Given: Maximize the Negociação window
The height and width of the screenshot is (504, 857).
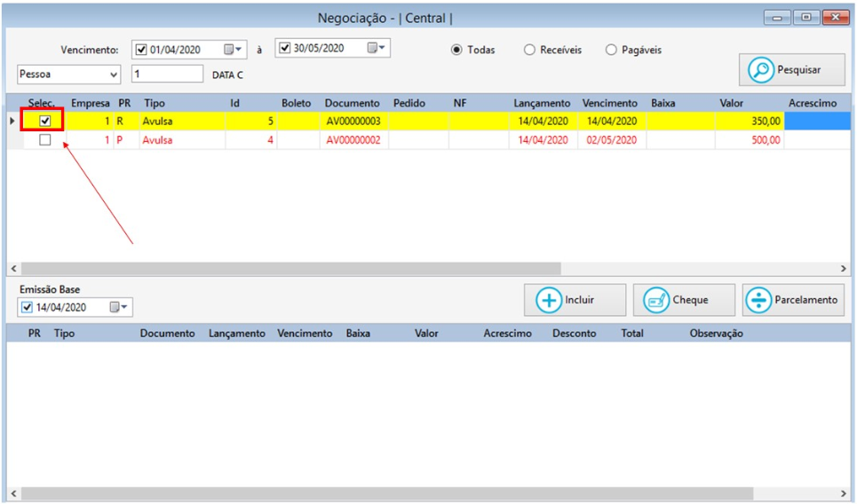Looking at the screenshot, I should (806, 18).
